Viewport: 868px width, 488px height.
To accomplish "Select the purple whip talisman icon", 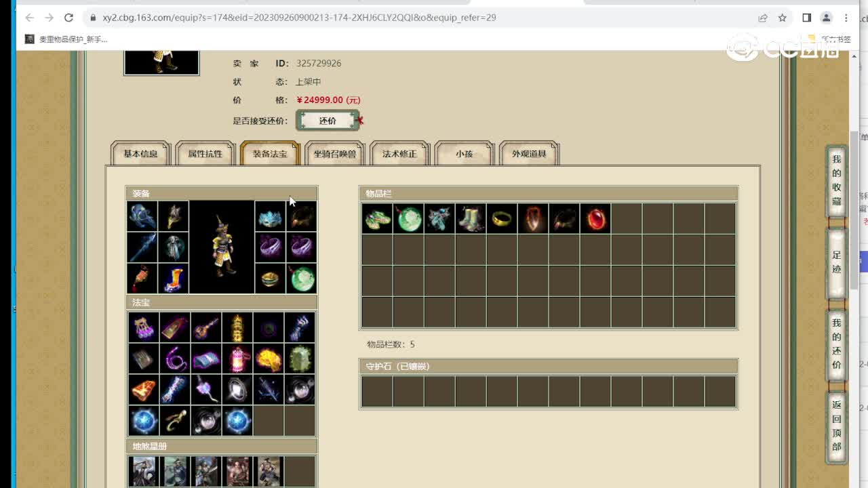I will click(x=175, y=359).
